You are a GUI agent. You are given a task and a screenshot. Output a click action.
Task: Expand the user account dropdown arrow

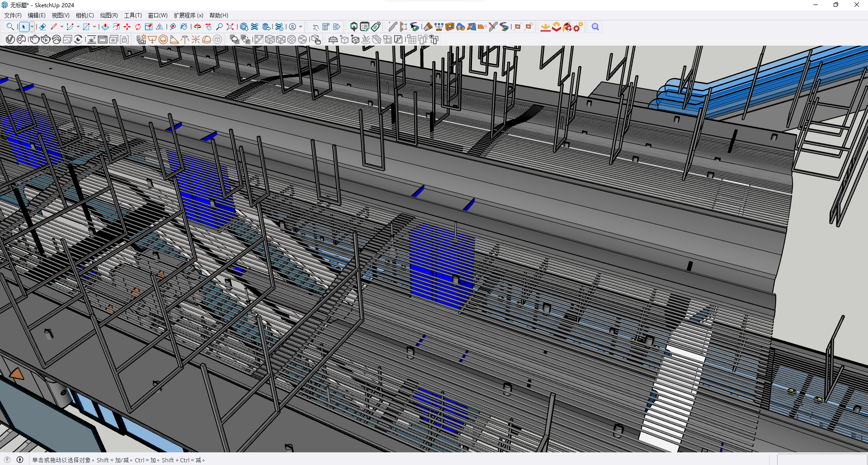[301, 27]
